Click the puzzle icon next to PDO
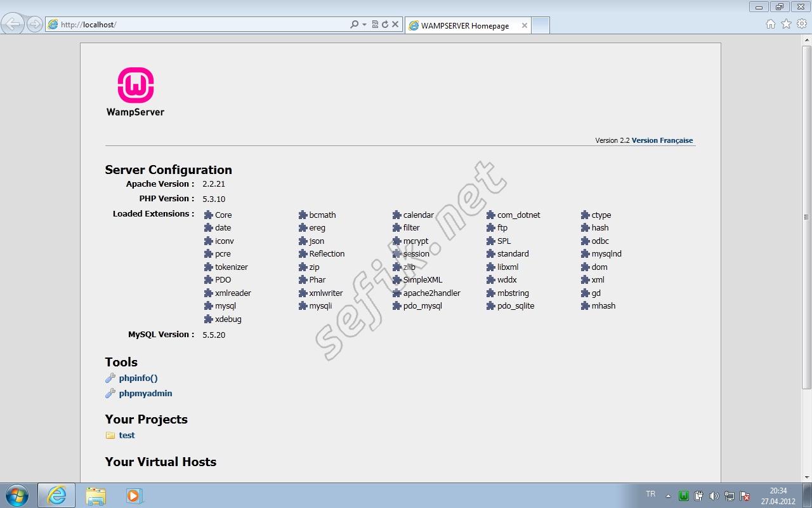Viewport: 812px width, 508px height. [x=209, y=279]
